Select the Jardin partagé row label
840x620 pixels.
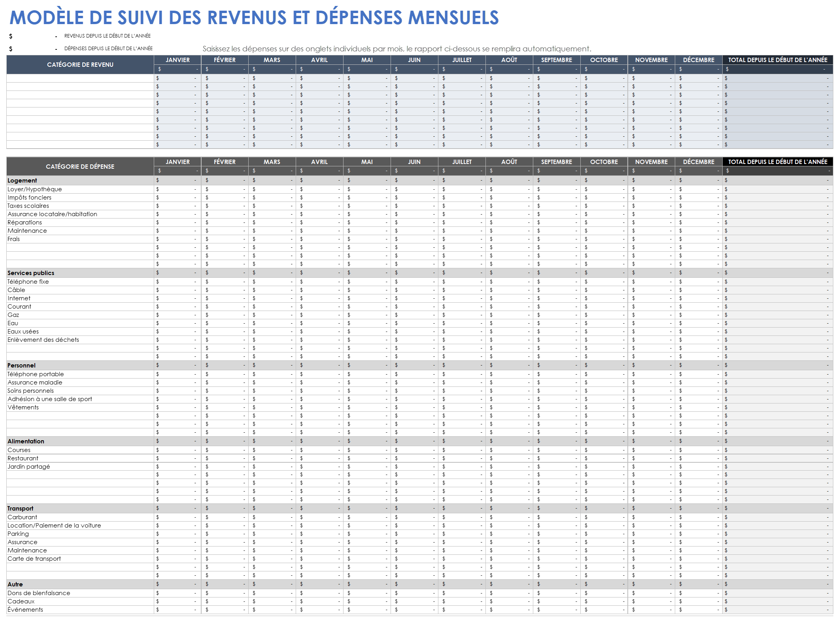(x=29, y=467)
